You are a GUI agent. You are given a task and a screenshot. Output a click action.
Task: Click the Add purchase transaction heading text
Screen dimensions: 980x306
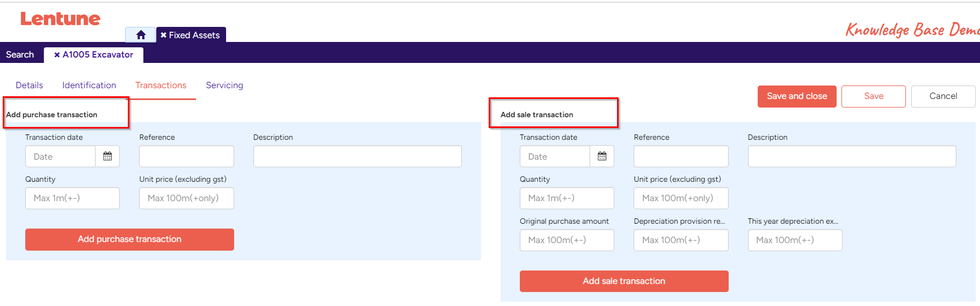pos(52,115)
